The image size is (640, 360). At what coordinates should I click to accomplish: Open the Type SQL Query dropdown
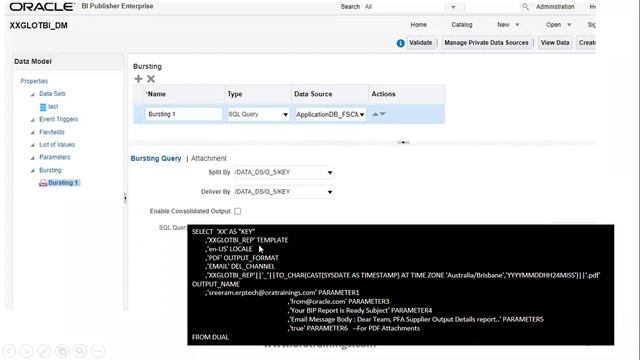click(285, 115)
